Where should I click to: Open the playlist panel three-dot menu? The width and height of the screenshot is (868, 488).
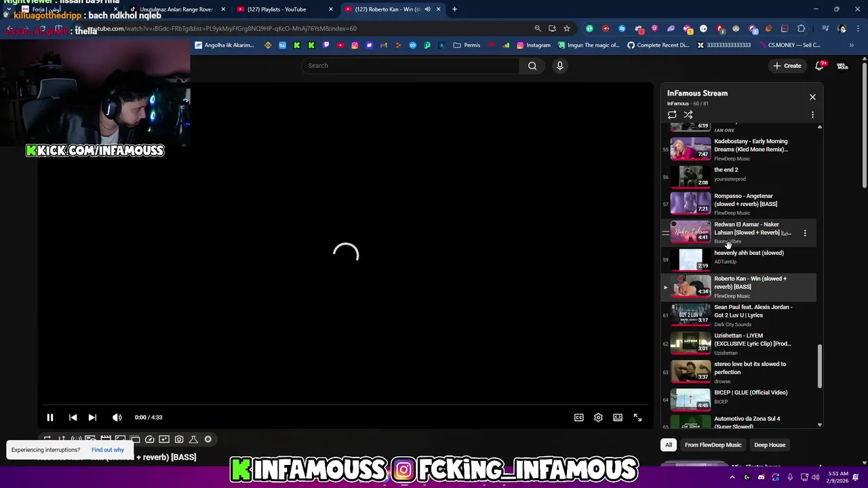[x=812, y=115]
